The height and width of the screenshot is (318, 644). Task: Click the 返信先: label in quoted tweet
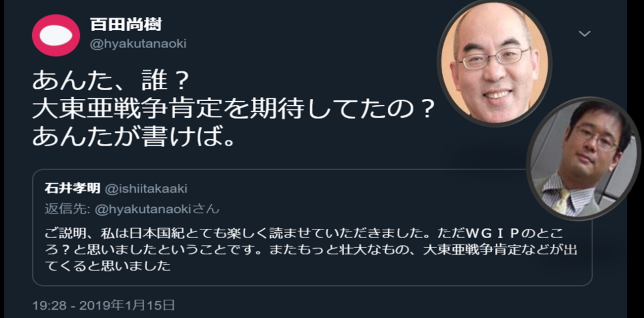pyautogui.click(x=67, y=208)
